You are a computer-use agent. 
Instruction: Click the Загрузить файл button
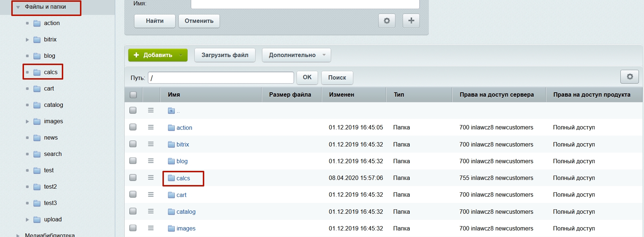pyautogui.click(x=225, y=55)
